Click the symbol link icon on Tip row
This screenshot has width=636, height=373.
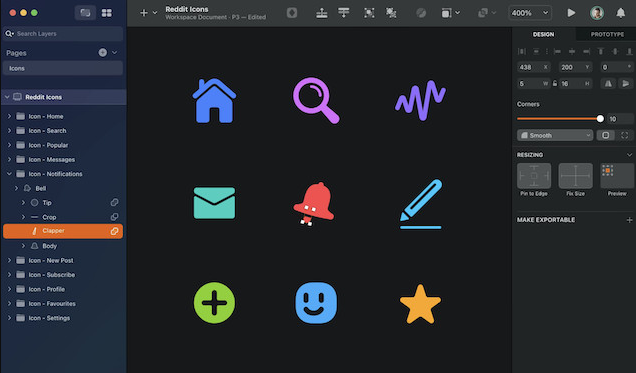tap(115, 202)
